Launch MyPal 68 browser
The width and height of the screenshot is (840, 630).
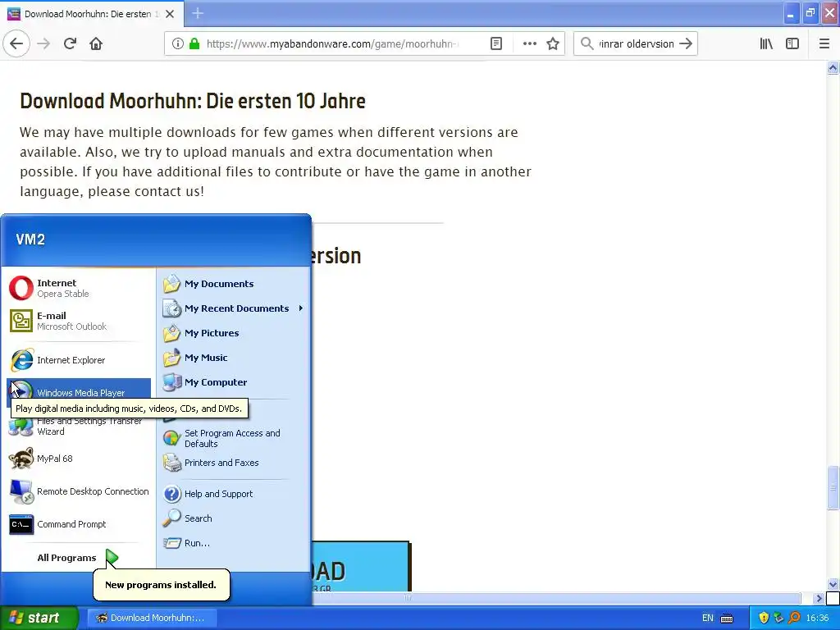tap(78, 459)
